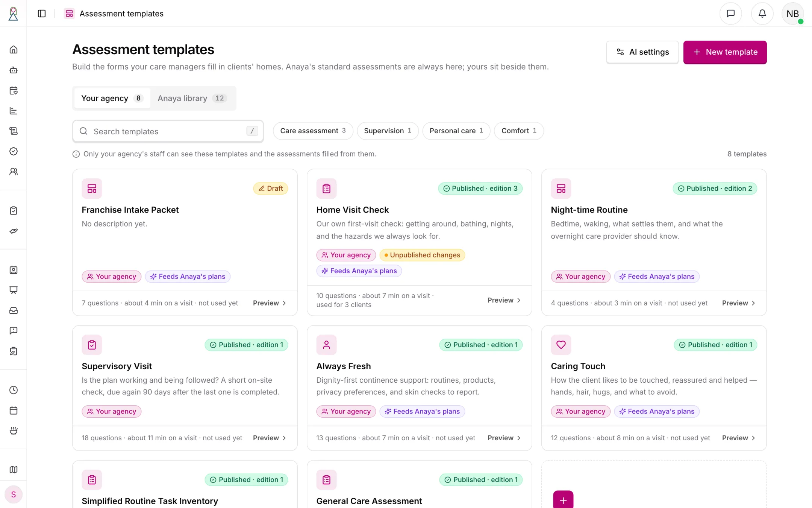Open the inbox tray sidebar icon

coord(14,310)
